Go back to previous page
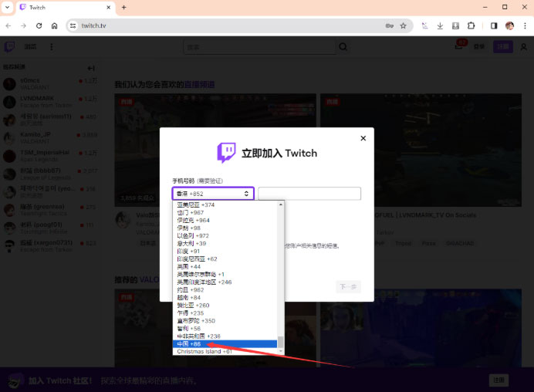The width and height of the screenshot is (534, 392). pos(8,25)
